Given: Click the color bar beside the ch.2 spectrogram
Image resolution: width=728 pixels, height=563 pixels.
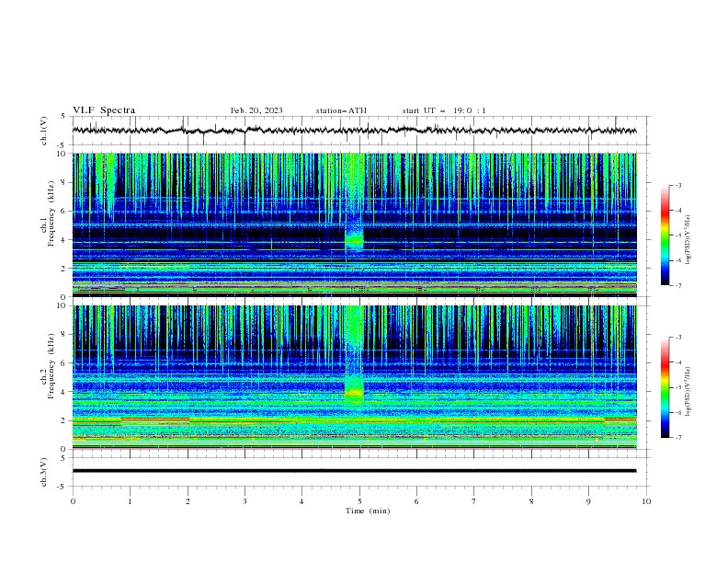Looking at the screenshot, I should pos(665,387).
